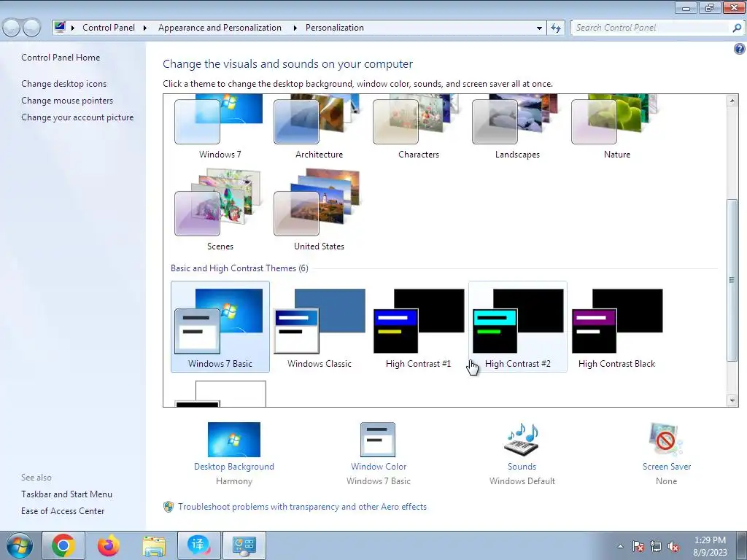Click the Control Panel taskbar button

click(244, 545)
